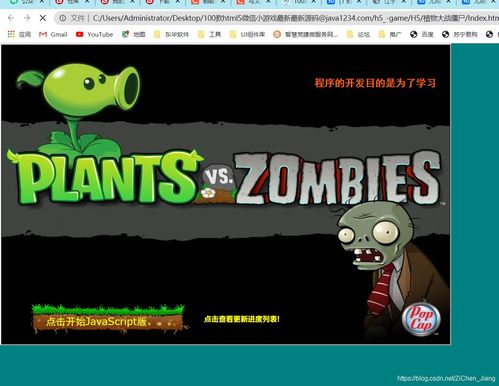Viewport: 499px width, 386px height.
Task: Open the UI组件库 bookmark folder
Action: [247, 34]
